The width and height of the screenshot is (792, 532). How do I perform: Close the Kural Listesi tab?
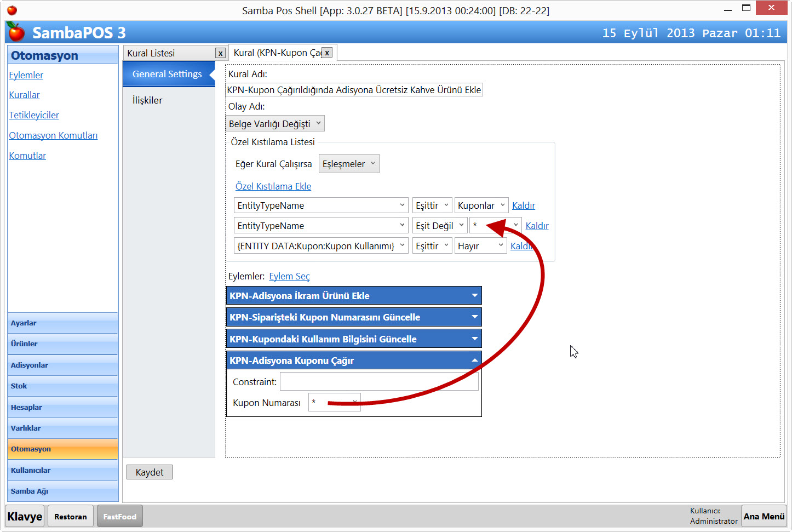coord(220,53)
